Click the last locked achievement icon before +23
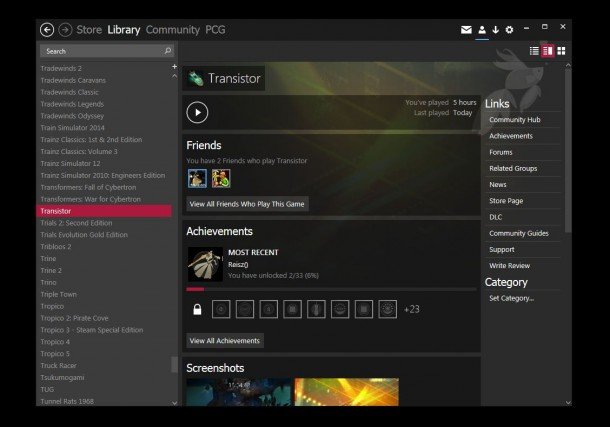The image size is (610, 427). click(x=387, y=309)
